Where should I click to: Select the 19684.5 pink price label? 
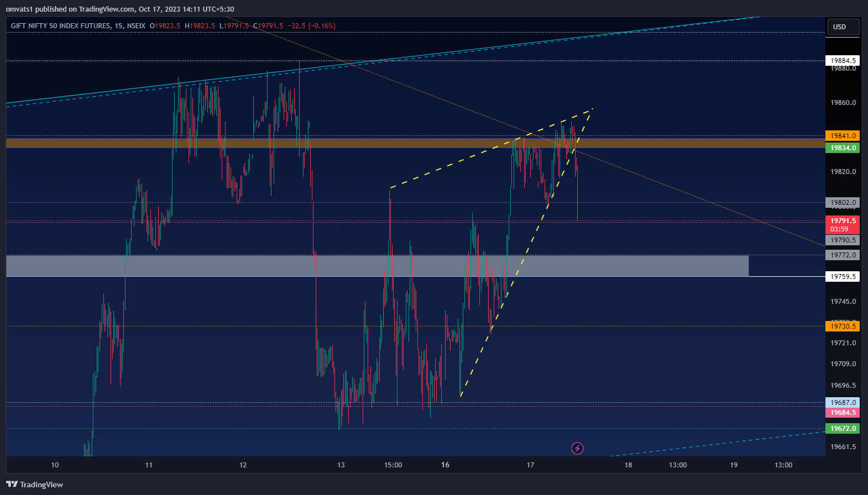point(843,413)
